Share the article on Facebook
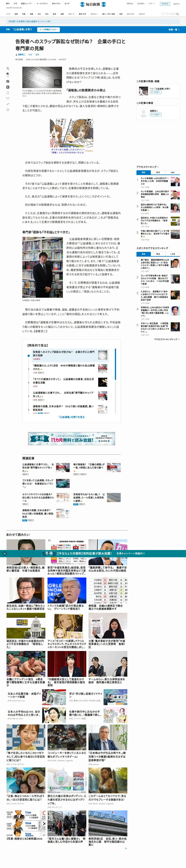 point(8,82)
